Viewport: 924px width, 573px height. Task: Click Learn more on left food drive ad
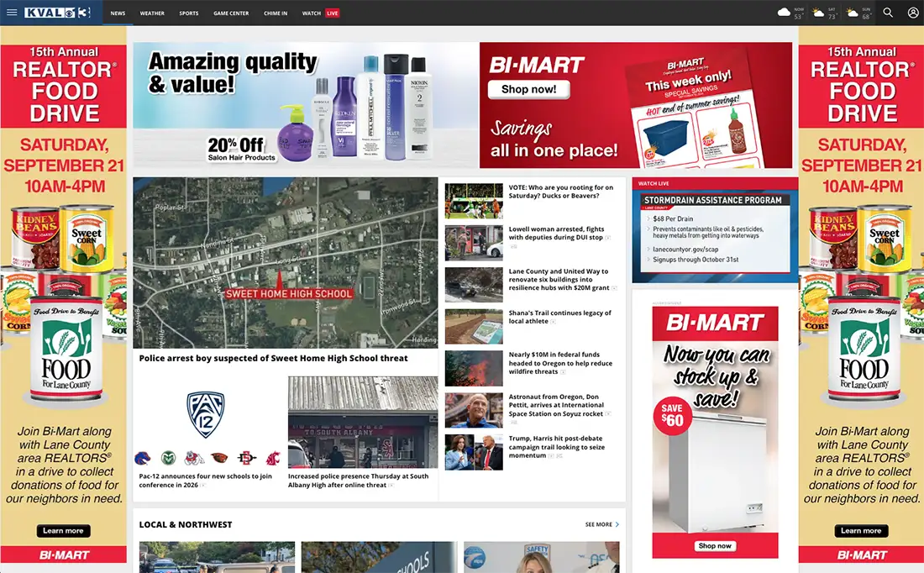point(63,530)
